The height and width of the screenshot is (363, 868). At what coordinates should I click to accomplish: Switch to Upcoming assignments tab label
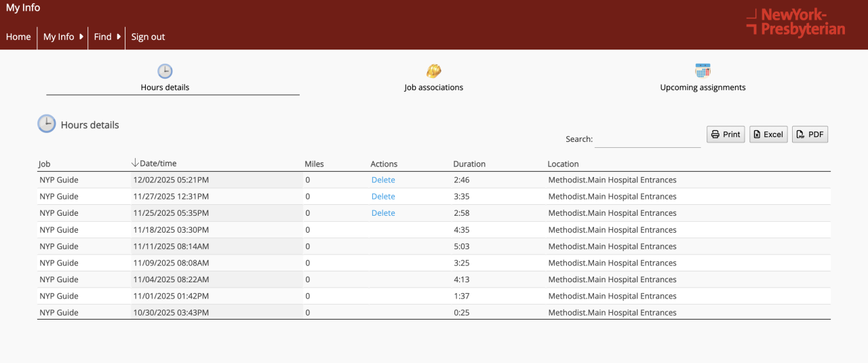coord(703,88)
